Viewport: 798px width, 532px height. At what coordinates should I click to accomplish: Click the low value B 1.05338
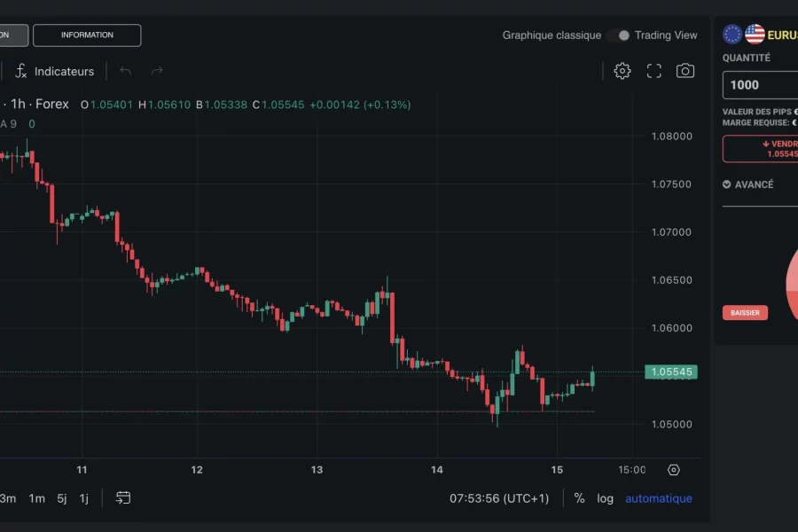pyautogui.click(x=222, y=105)
